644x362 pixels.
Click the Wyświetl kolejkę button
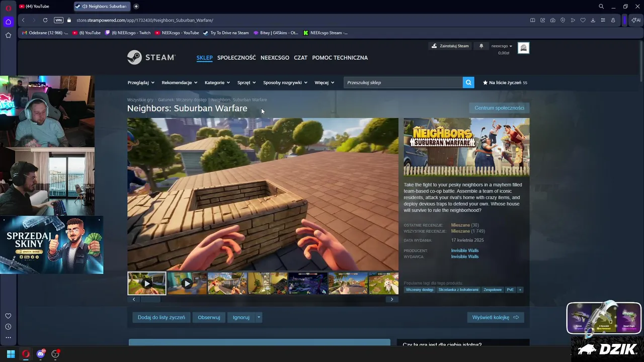coord(496,317)
